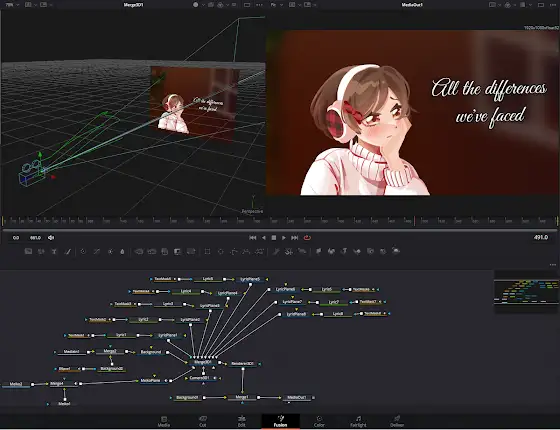
Task: Switch to the Deliver page
Action: (397, 421)
